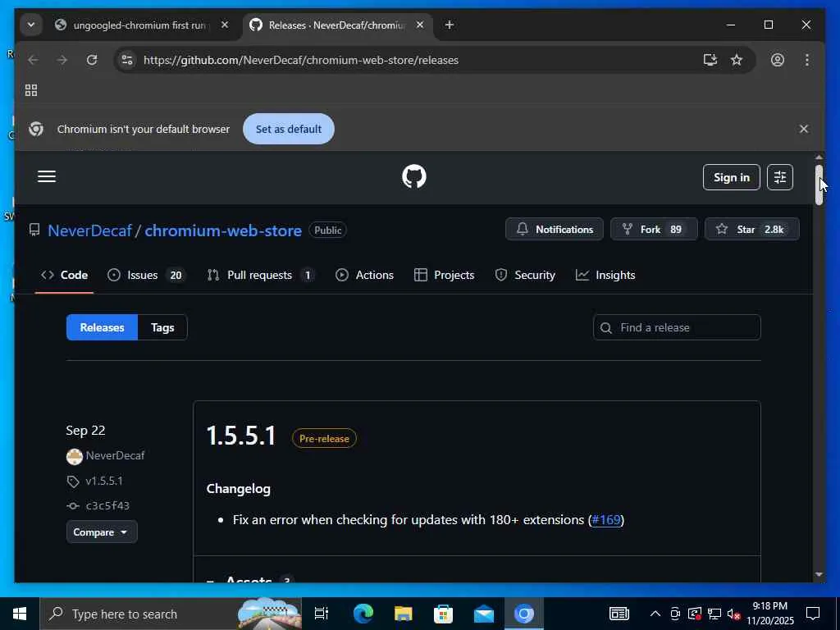
Task: Bookmark this page with star icon
Action: coord(737,60)
